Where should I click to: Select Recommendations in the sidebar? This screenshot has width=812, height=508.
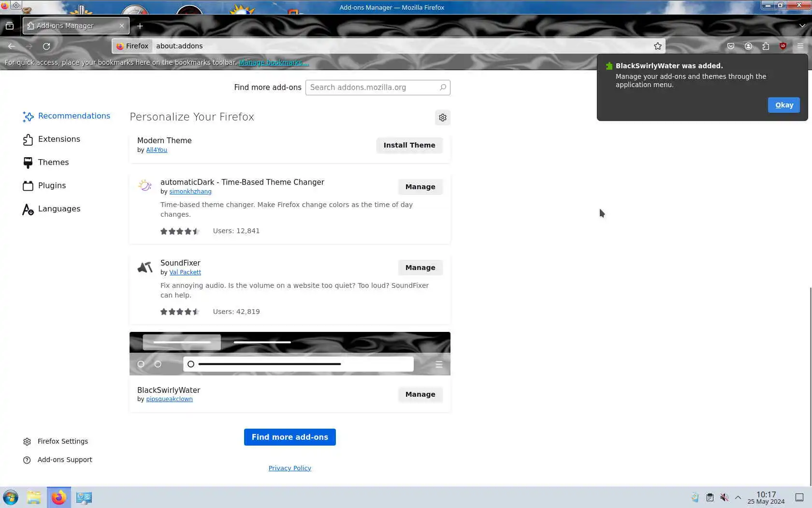(x=67, y=116)
